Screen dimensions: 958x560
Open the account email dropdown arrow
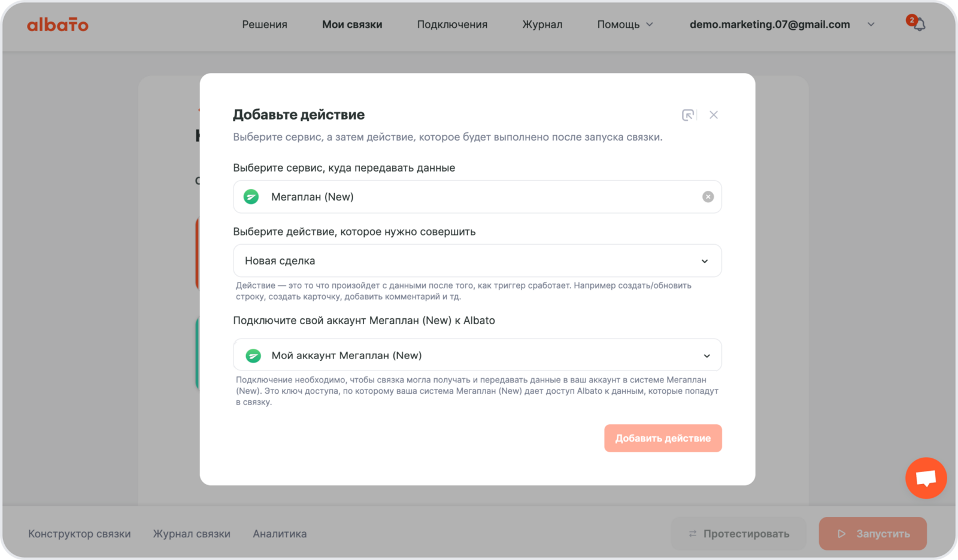871,25
